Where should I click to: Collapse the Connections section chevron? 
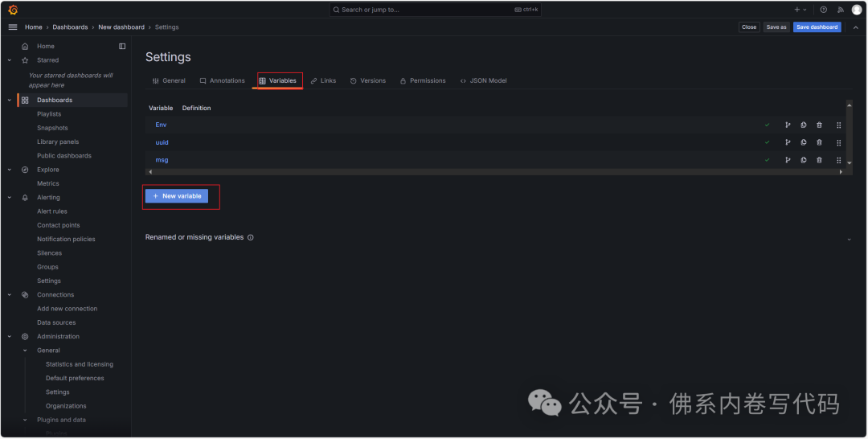tap(10, 295)
